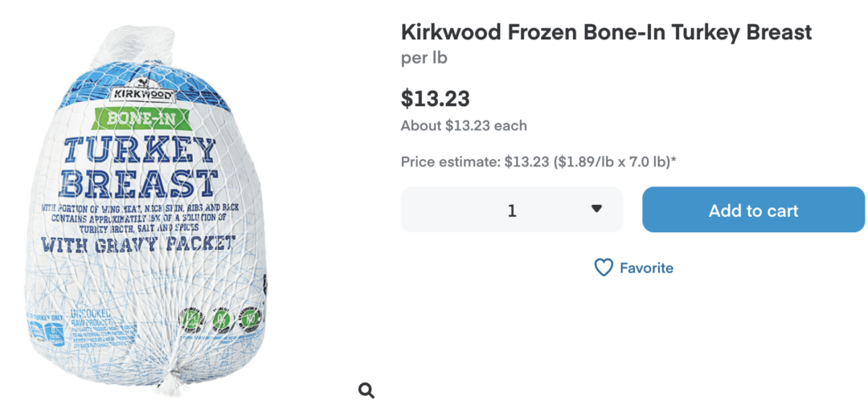
Task: Click the magnifier zoom icon below the image
Action: point(366,391)
